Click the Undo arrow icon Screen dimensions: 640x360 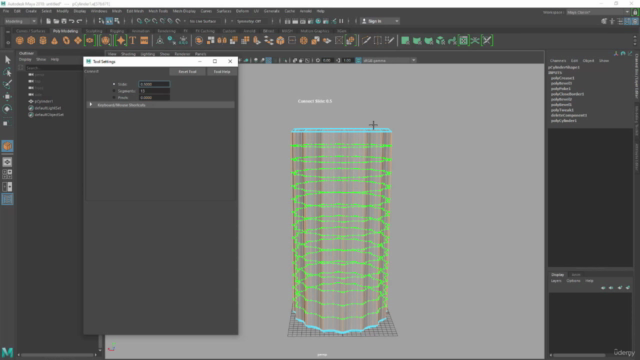click(x=71, y=21)
